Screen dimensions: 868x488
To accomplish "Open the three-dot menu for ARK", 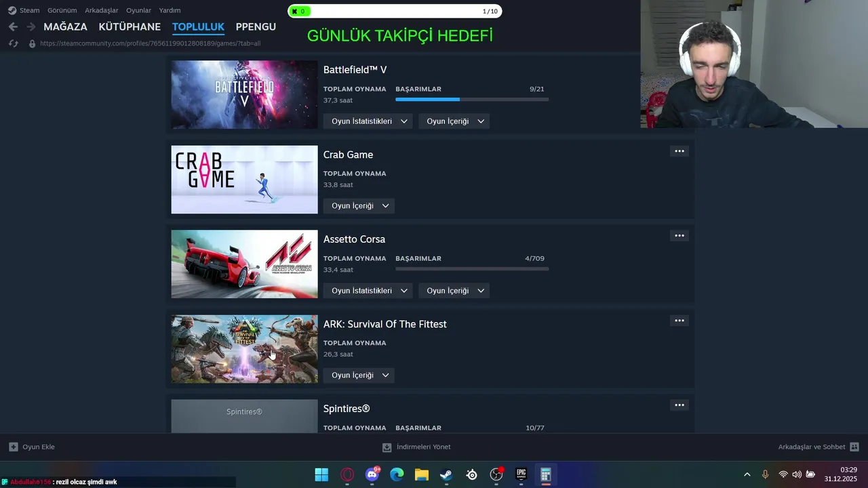I will [x=679, y=321].
